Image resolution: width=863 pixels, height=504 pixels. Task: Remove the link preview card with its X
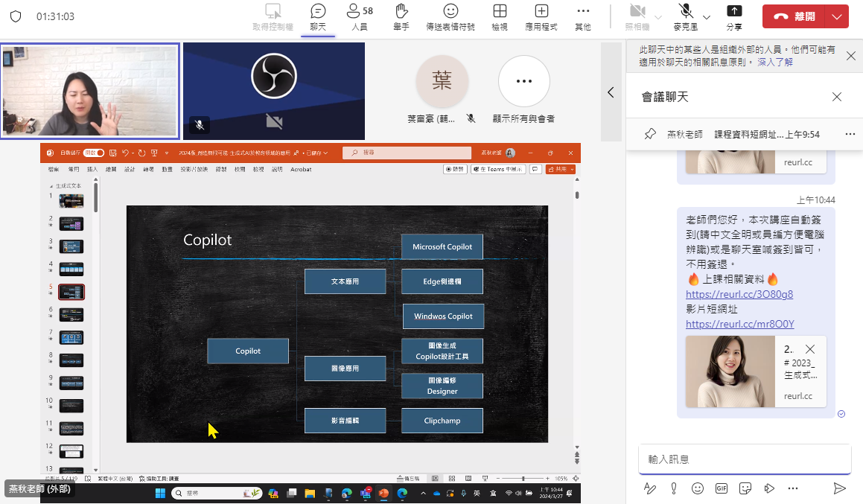point(809,349)
